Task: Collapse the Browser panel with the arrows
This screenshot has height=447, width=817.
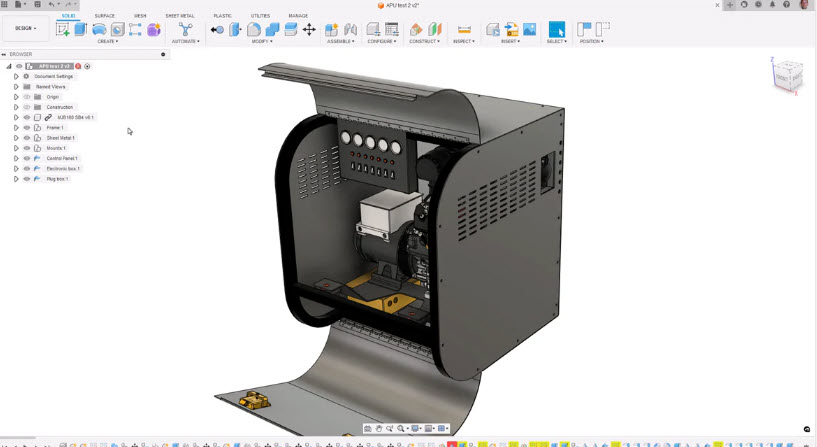Action: pyautogui.click(x=4, y=54)
